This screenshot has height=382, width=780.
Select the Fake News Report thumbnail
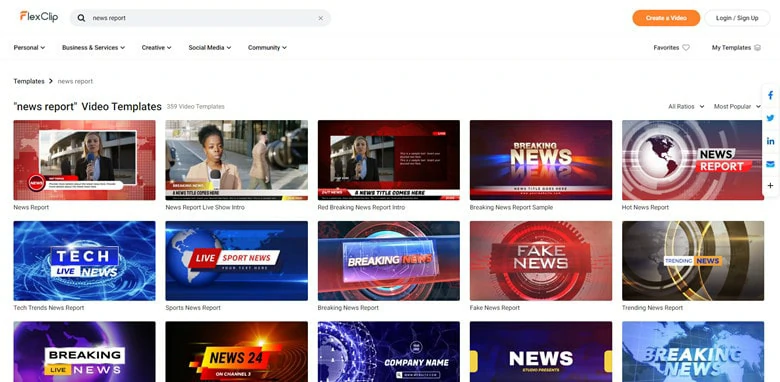click(x=541, y=261)
